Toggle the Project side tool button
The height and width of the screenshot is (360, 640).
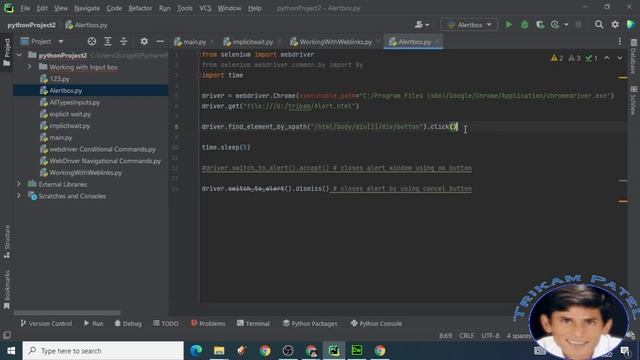7,52
